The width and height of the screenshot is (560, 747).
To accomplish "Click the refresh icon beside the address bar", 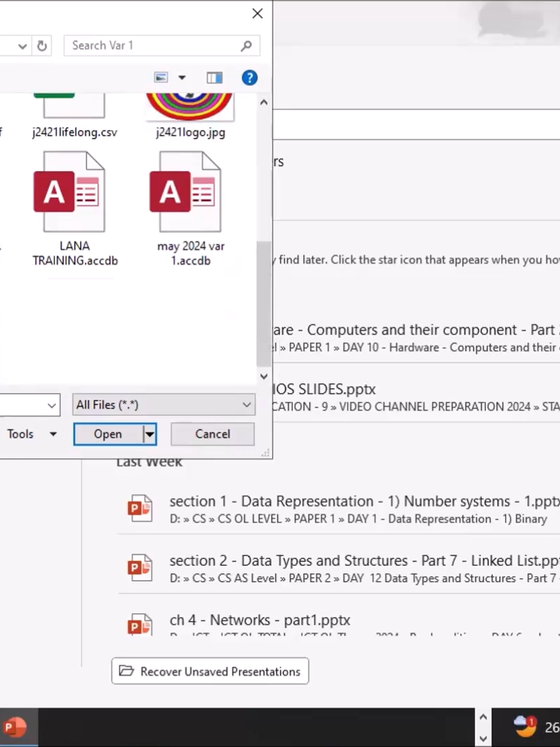I will click(x=42, y=46).
